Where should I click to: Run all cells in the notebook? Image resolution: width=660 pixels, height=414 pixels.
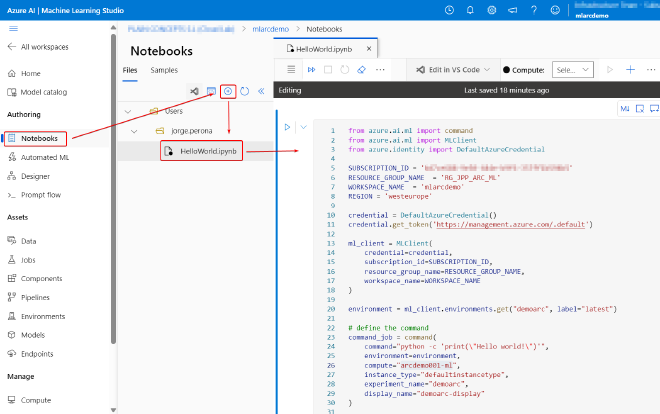[x=311, y=69]
